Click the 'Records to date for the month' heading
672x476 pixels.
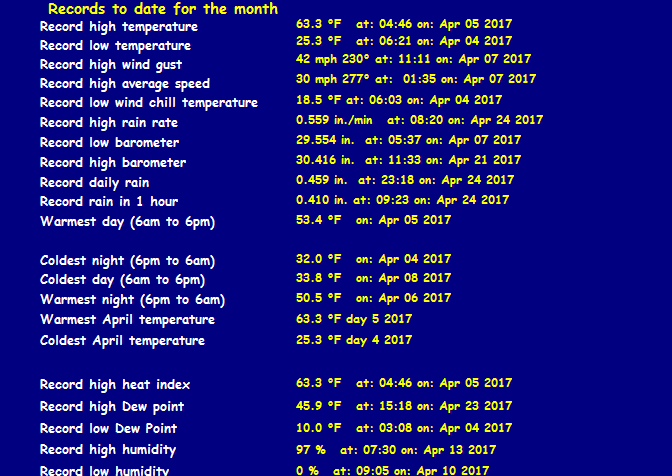[x=163, y=9]
